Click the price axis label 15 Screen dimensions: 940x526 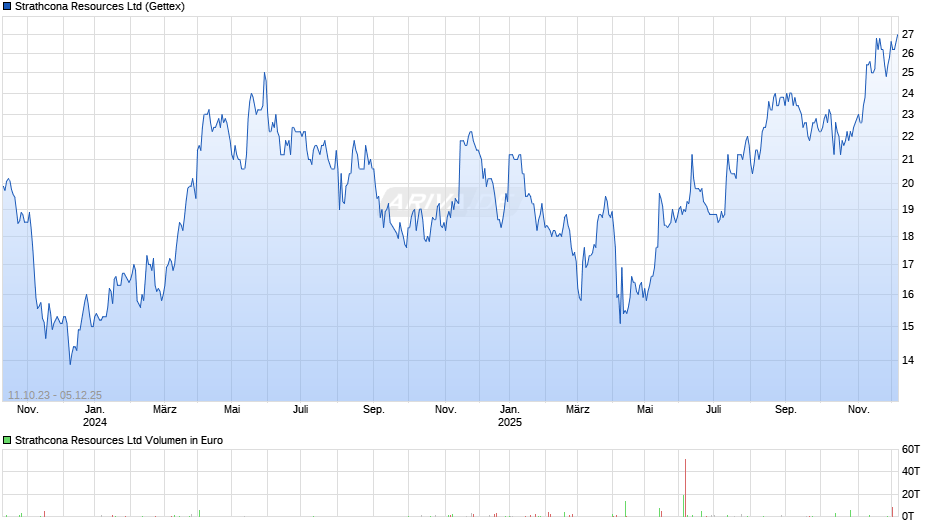[908, 326]
